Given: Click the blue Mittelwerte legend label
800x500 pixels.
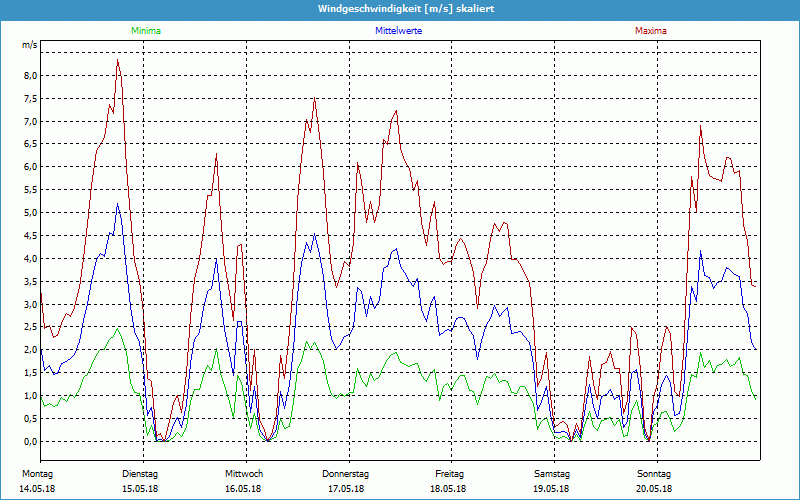Looking at the screenshot, I should point(398,31).
